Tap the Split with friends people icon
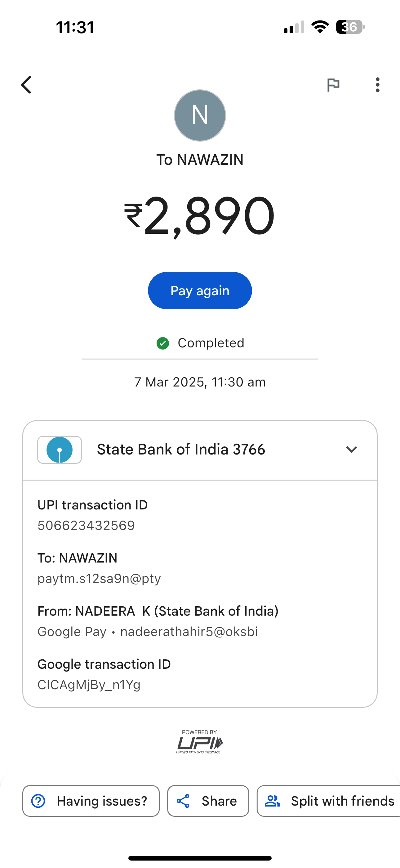The image size is (400, 868). coord(272,801)
